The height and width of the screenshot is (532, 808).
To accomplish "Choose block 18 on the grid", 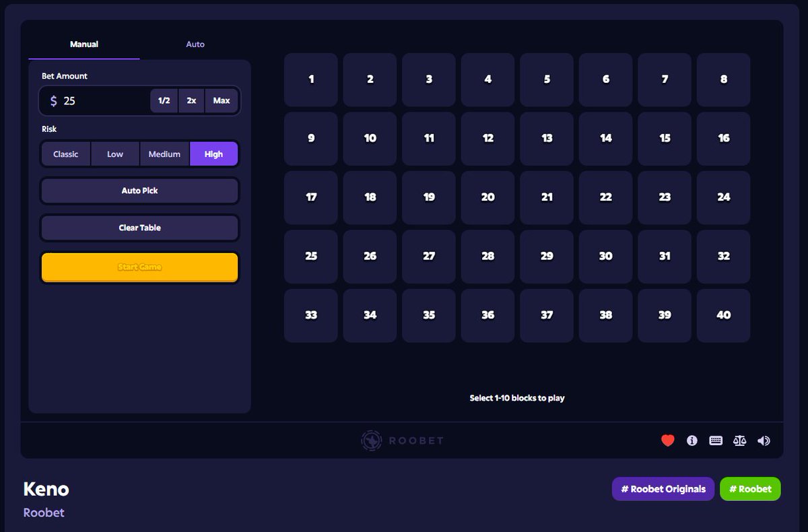I will tap(370, 197).
